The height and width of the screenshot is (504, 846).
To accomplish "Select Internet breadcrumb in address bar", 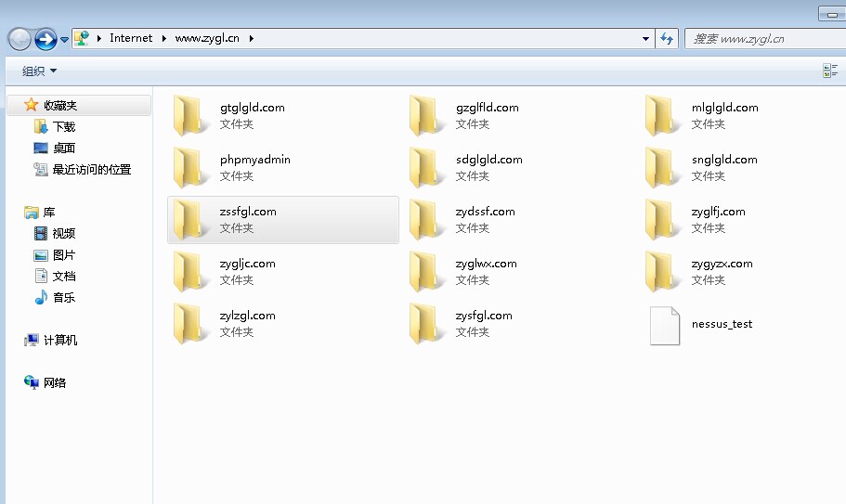I will (131, 38).
